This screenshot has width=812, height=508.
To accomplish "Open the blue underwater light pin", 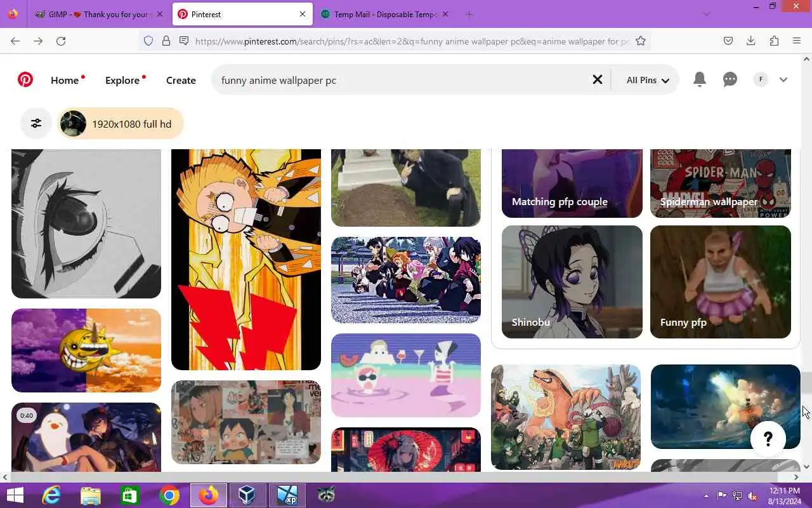I will 726,406.
